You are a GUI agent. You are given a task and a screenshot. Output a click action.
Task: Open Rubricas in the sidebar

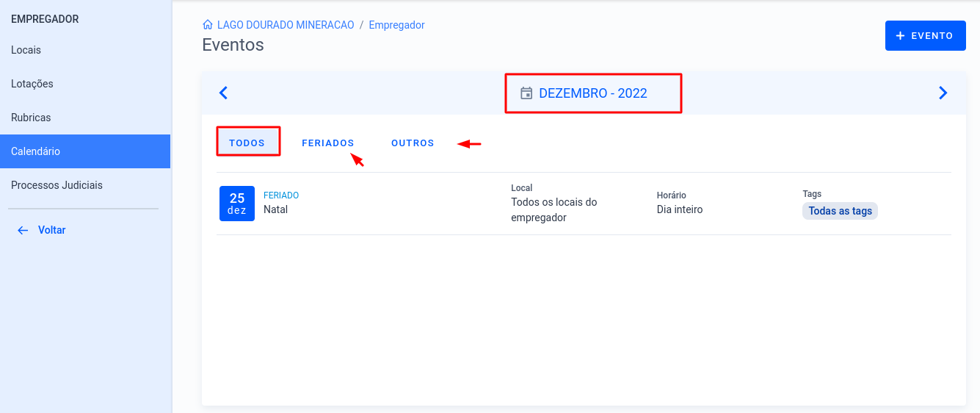tap(85, 118)
